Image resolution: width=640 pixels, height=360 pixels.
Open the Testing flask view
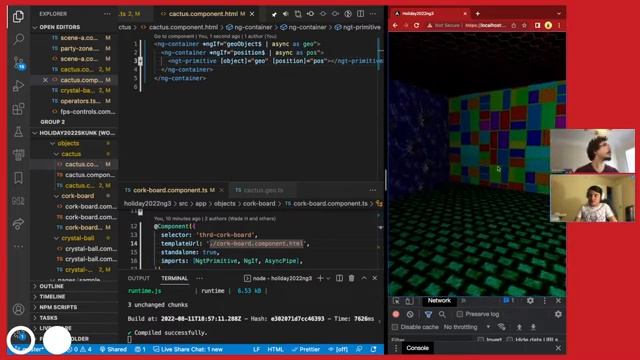click(x=18, y=131)
